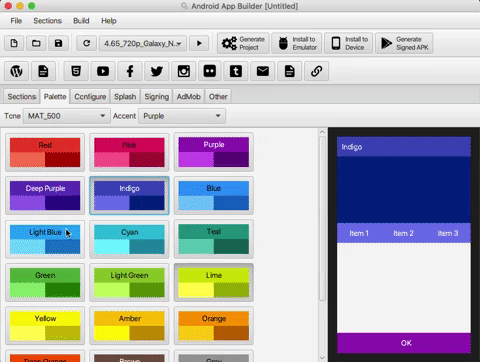Click the save project icon
Image resolution: width=480 pixels, height=362 pixels.
coord(59,43)
